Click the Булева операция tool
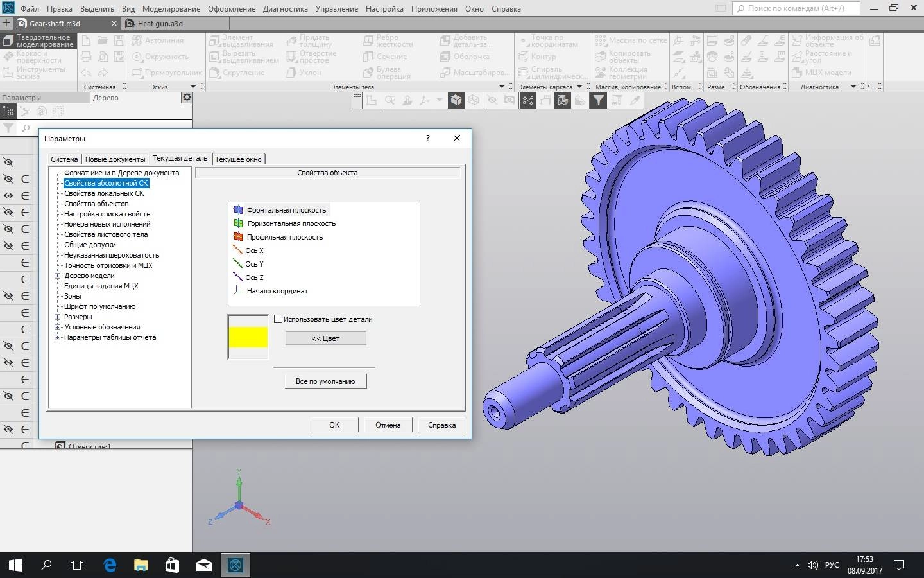Screen dimensions: 924x578 [x=387, y=73]
